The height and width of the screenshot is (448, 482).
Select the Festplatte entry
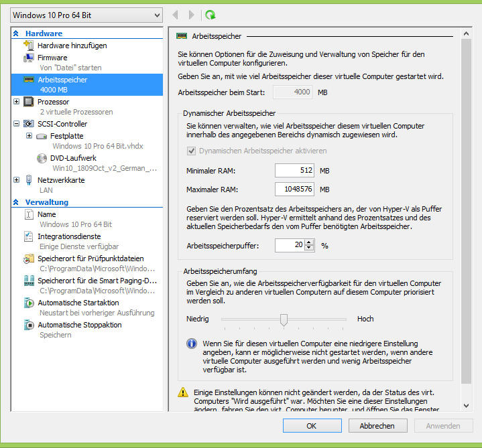67,136
